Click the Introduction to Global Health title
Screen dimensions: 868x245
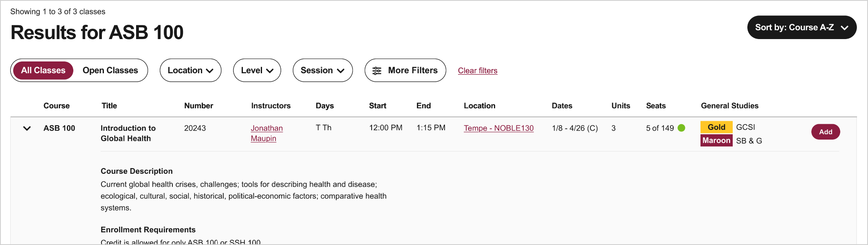pyautogui.click(x=128, y=133)
